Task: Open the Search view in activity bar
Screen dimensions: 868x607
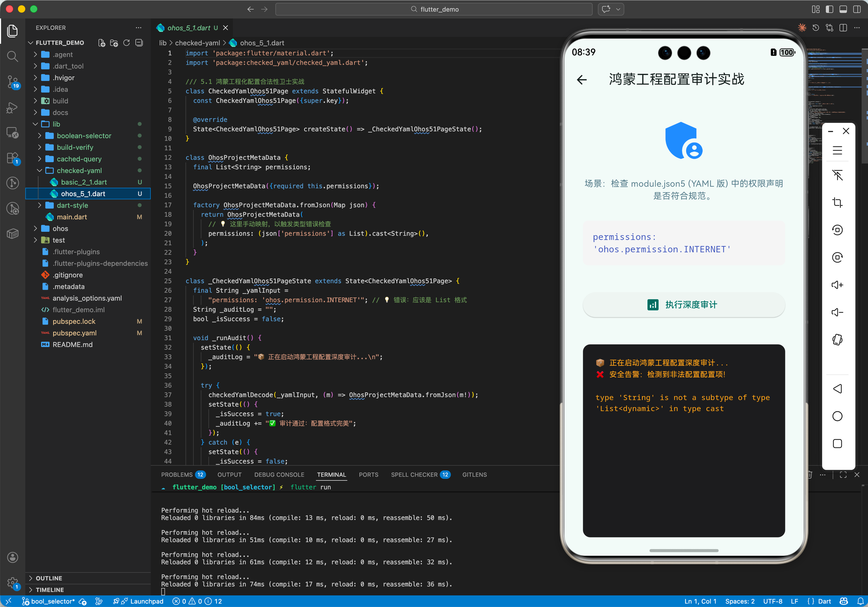Action: pyautogui.click(x=12, y=56)
